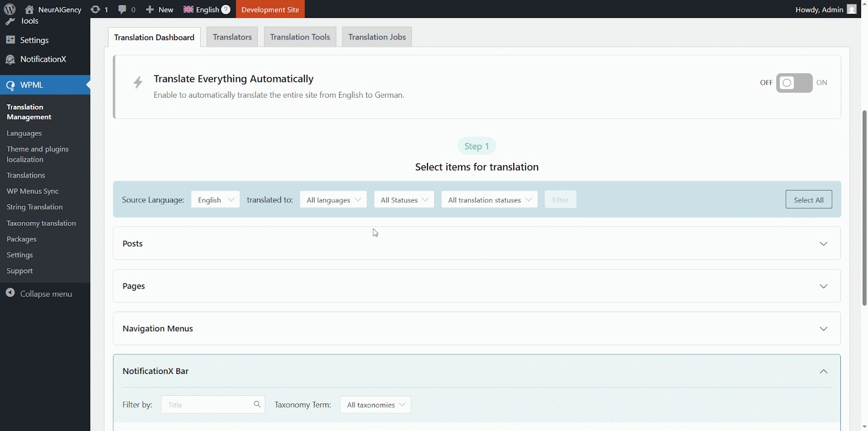Click the Select All button
The height and width of the screenshot is (431, 868).
(x=808, y=200)
